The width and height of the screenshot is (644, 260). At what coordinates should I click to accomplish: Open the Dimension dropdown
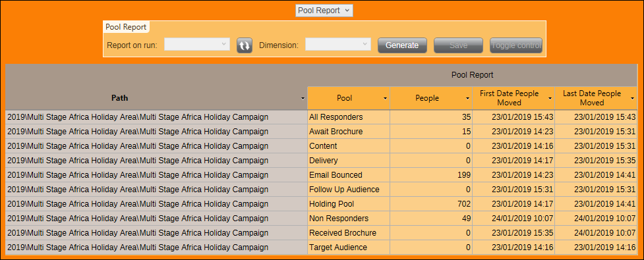tap(338, 45)
